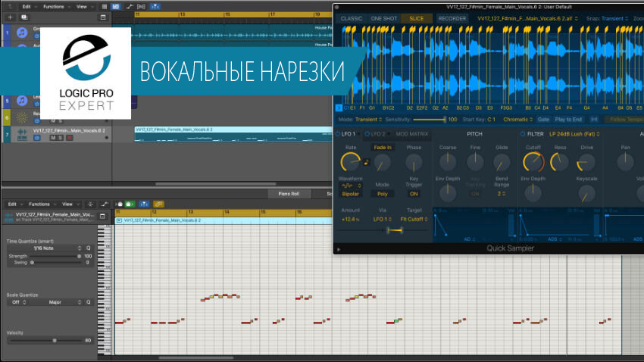Click the collapse mode icon in the Piano Roll toolbar
644x362 pixels.
[x=90, y=204]
